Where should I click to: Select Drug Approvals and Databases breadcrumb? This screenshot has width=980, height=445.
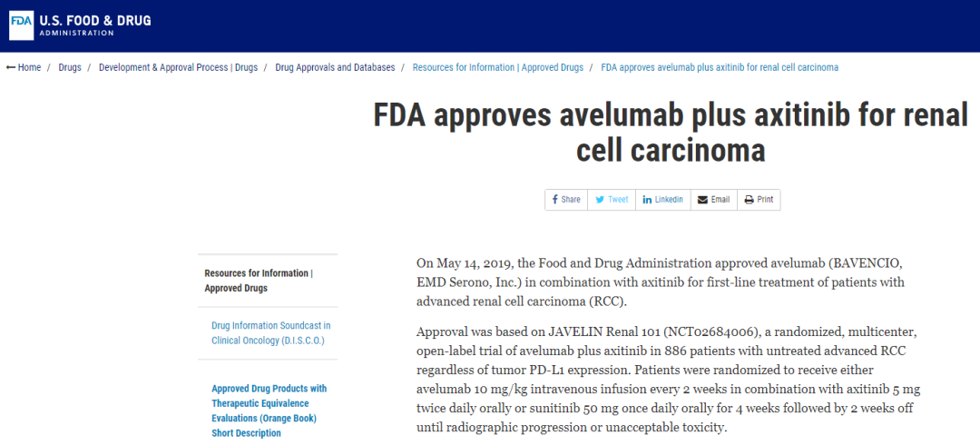coord(335,67)
